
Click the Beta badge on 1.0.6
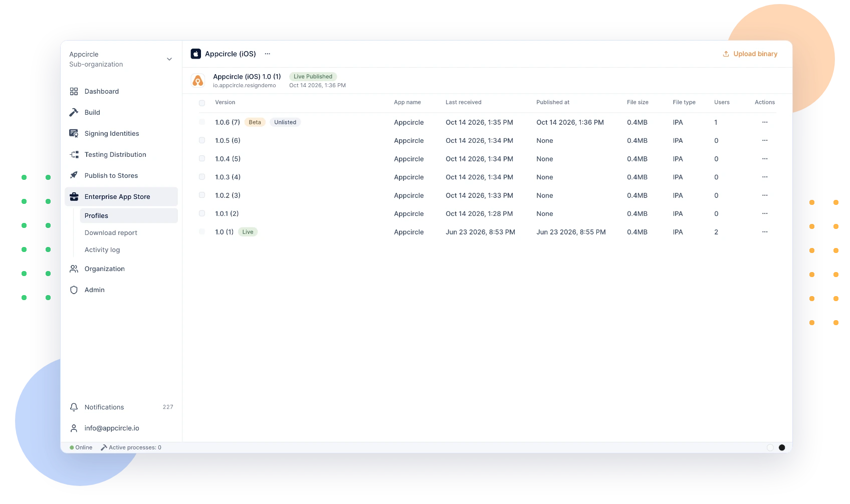click(255, 122)
